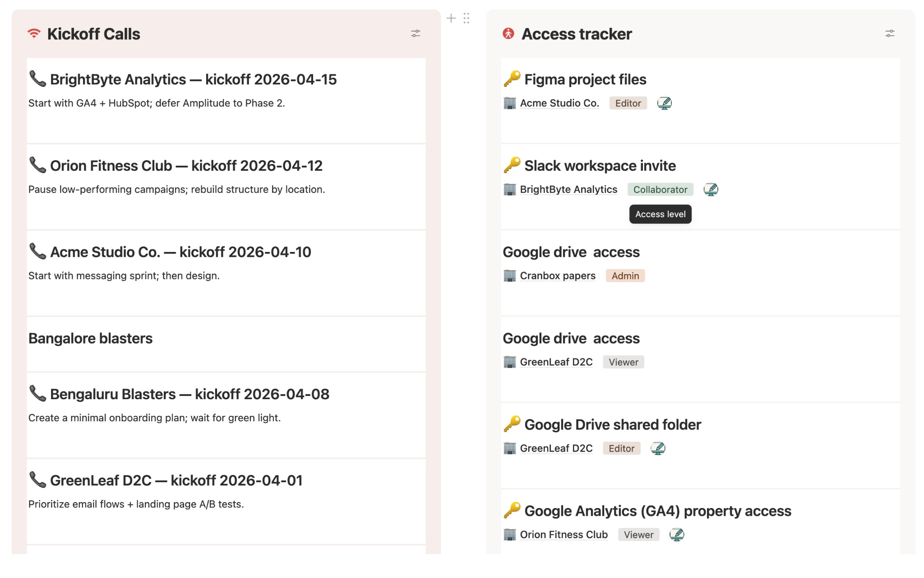Click the phone icon on Orion Fitness Club kickoff

point(37,165)
